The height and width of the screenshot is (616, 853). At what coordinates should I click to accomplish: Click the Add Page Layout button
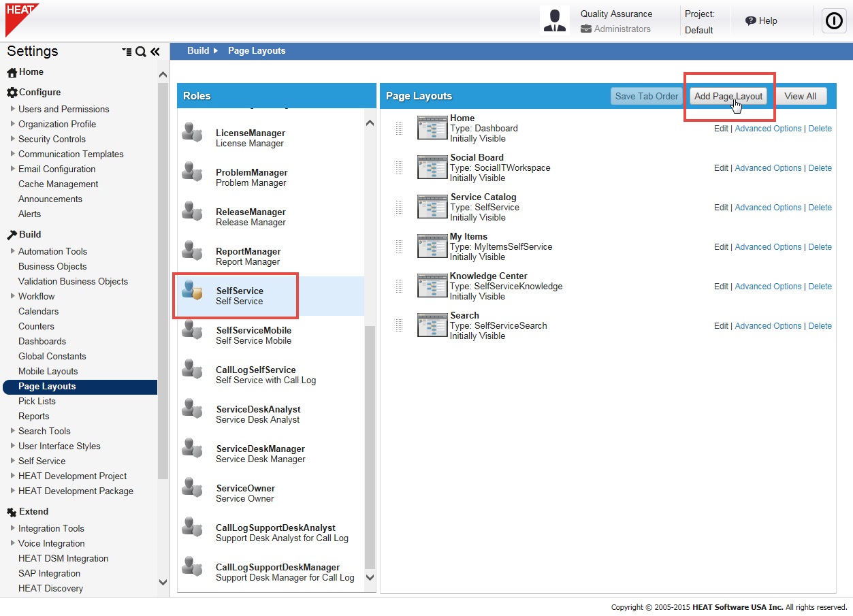[728, 97]
